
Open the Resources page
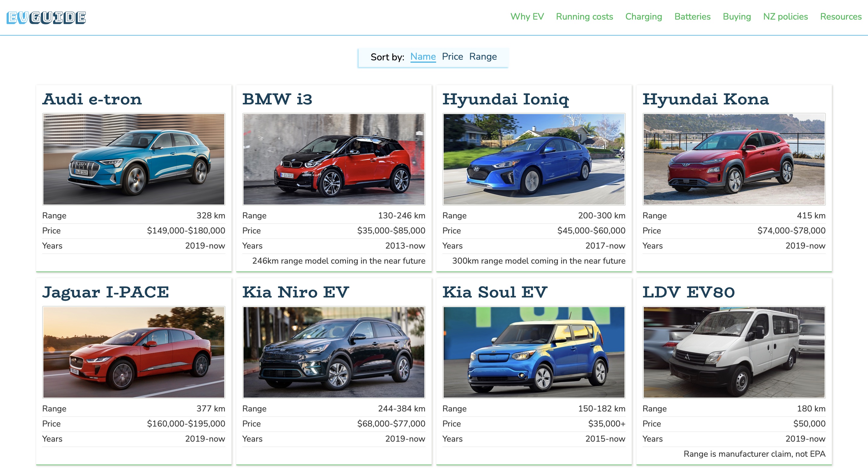840,17
